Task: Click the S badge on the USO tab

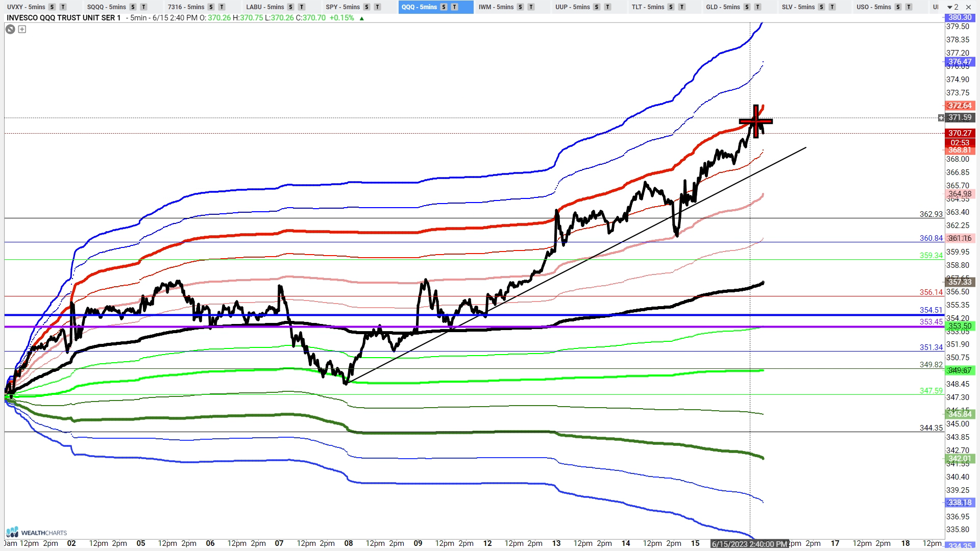Action: click(898, 7)
